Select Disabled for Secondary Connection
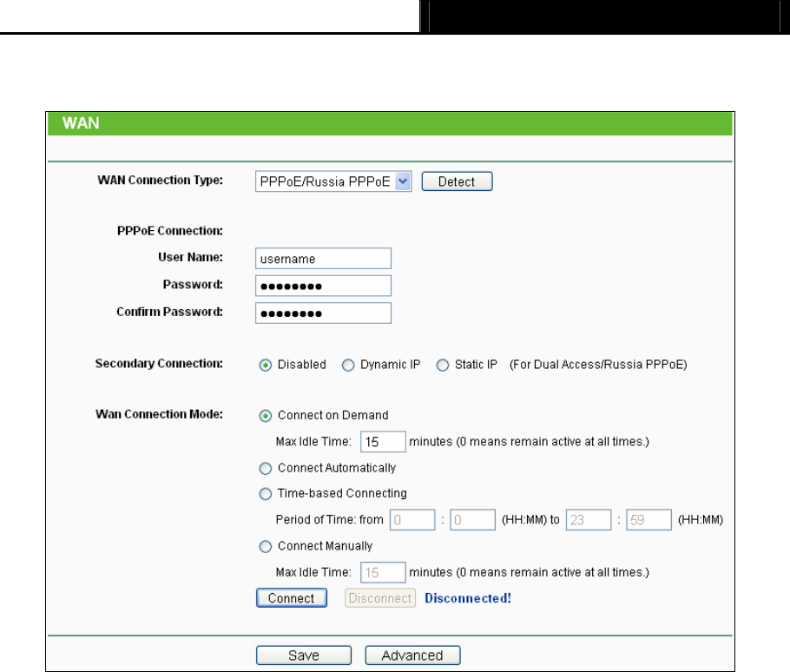 tap(266, 366)
